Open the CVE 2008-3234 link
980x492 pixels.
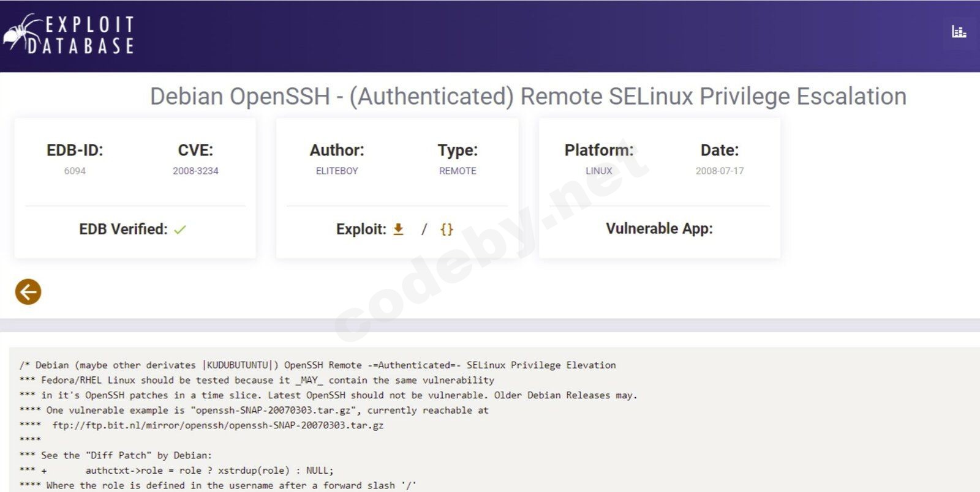pyautogui.click(x=195, y=171)
